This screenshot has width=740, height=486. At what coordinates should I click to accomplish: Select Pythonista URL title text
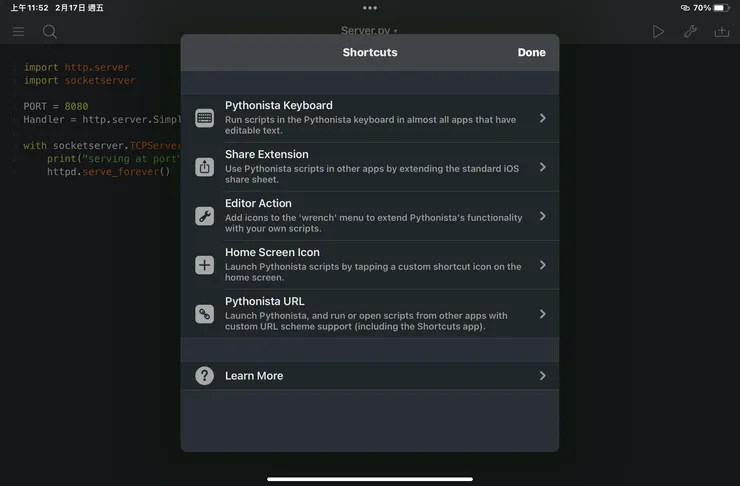[264, 302]
